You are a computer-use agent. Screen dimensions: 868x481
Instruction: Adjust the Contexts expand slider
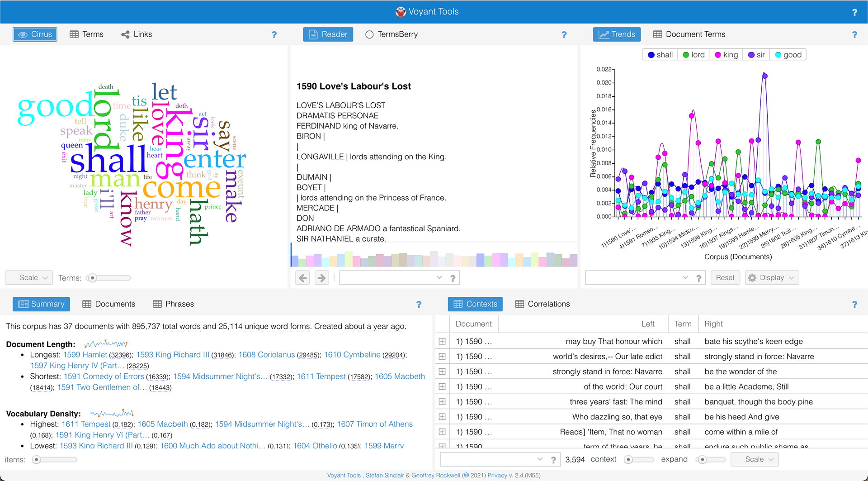pyautogui.click(x=711, y=460)
